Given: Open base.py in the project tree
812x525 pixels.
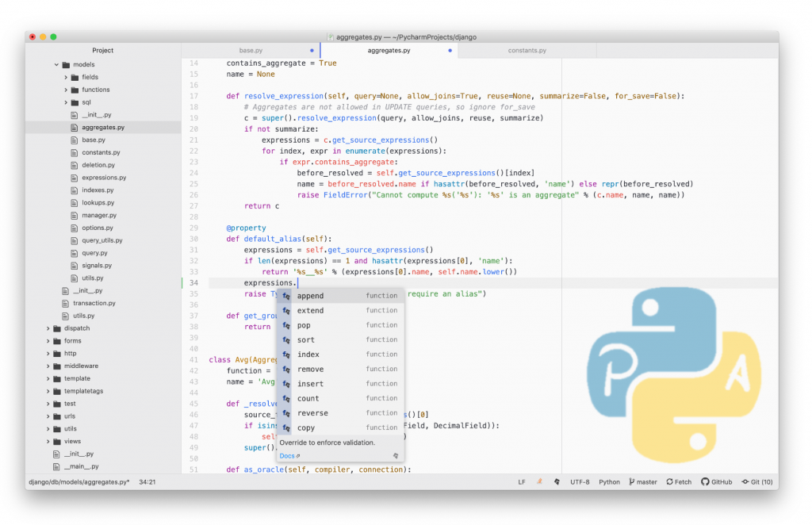Looking at the screenshot, I should pos(94,140).
